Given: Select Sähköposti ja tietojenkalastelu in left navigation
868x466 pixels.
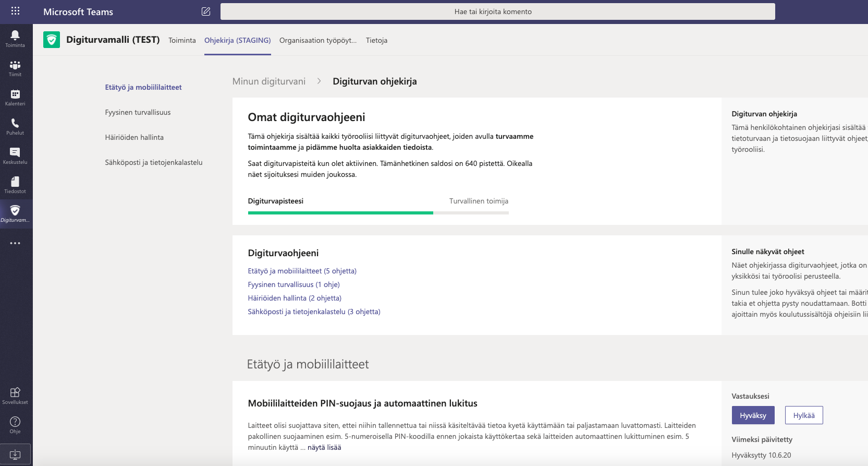Looking at the screenshot, I should click(x=154, y=162).
